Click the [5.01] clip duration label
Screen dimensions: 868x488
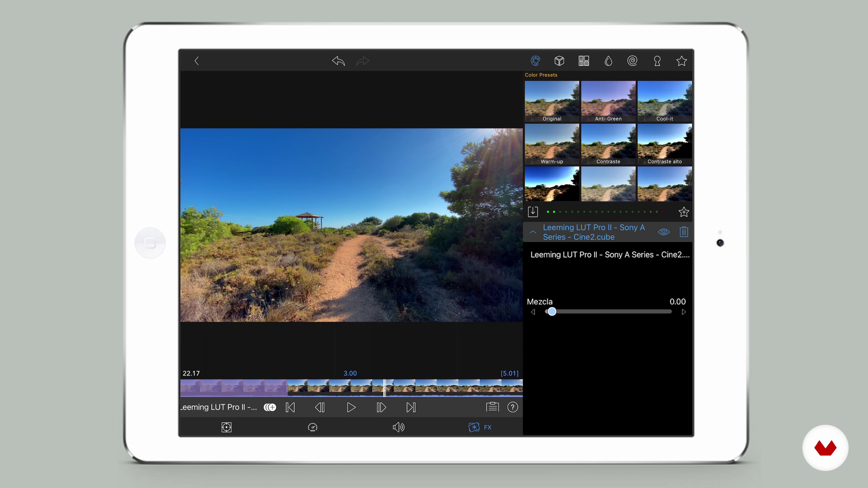point(509,373)
